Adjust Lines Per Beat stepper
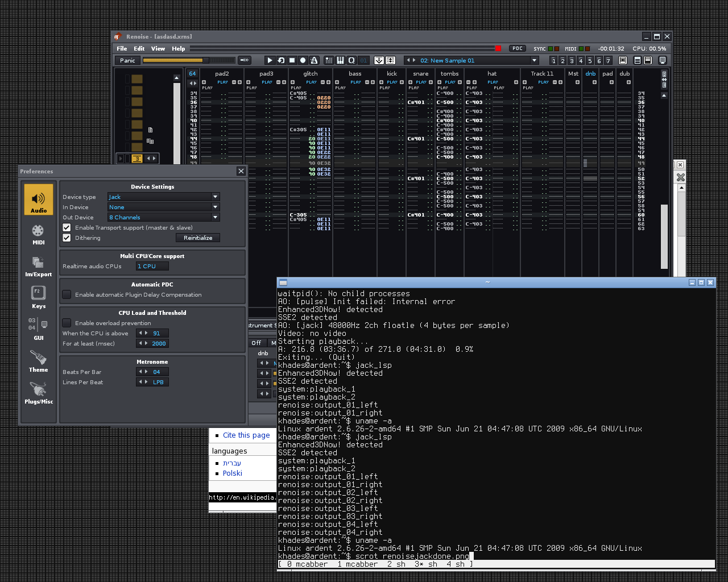The width and height of the screenshot is (728, 582). (x=143, y=382)
